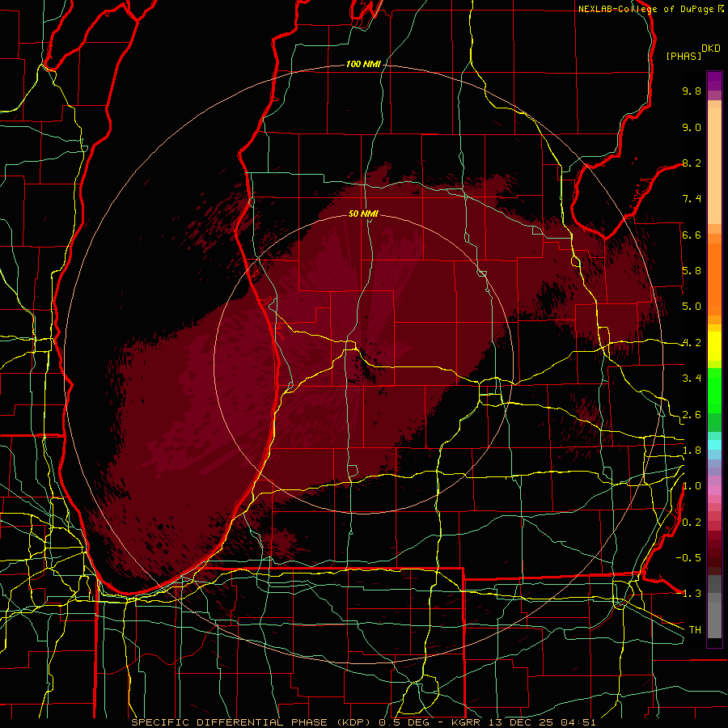Viewport: 728px width, 728px height.
Task: Click the purple segment atop the color bar
Action: point(714,81)
